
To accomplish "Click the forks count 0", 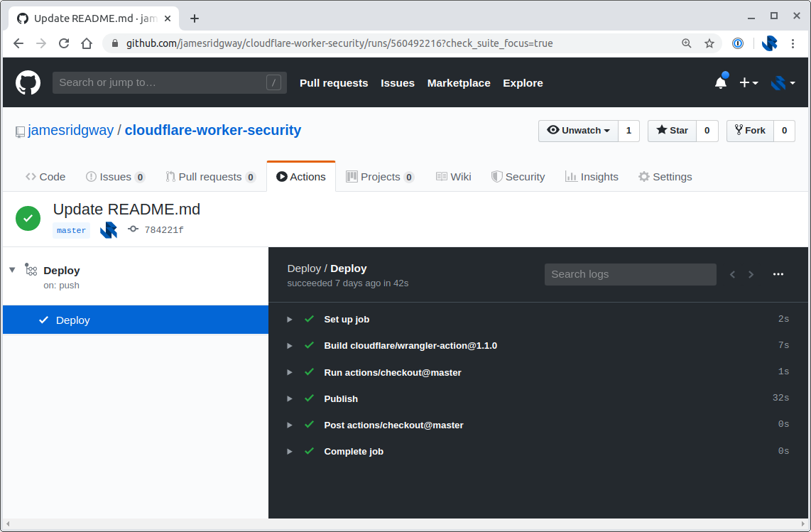I will 785,131.
